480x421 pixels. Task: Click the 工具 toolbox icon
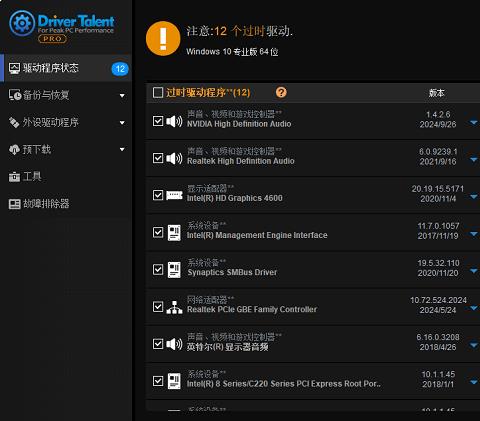pos(14,176)
